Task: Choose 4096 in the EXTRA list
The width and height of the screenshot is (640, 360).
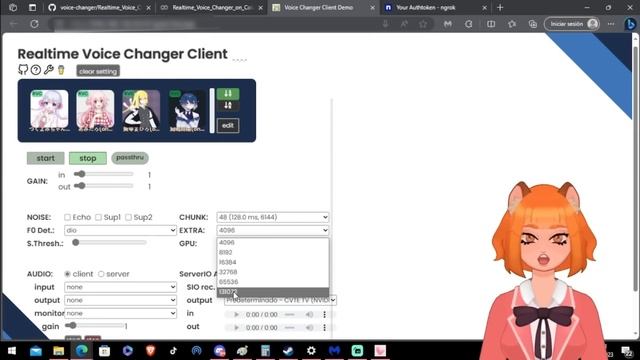Action: tap(273, 242)
